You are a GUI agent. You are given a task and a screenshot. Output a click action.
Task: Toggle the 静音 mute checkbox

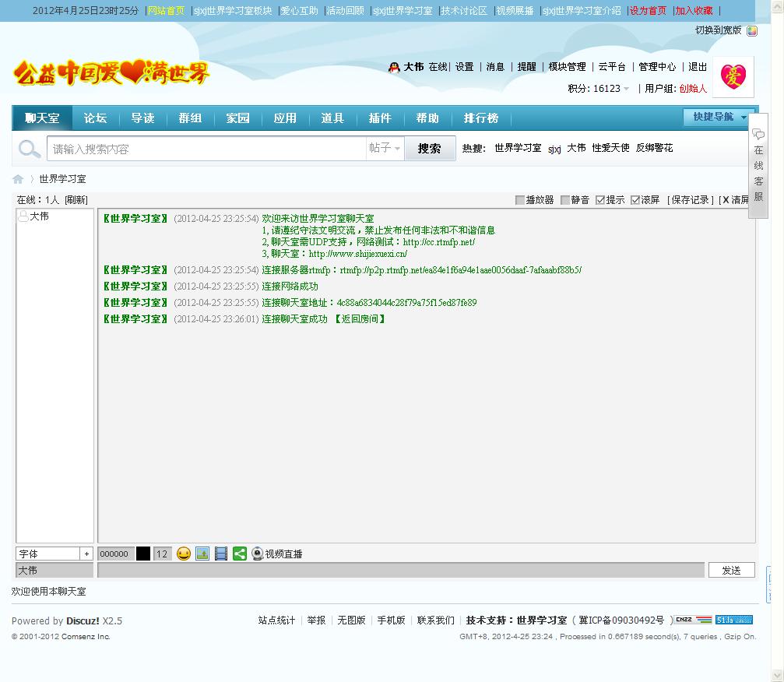coord(565,200)
